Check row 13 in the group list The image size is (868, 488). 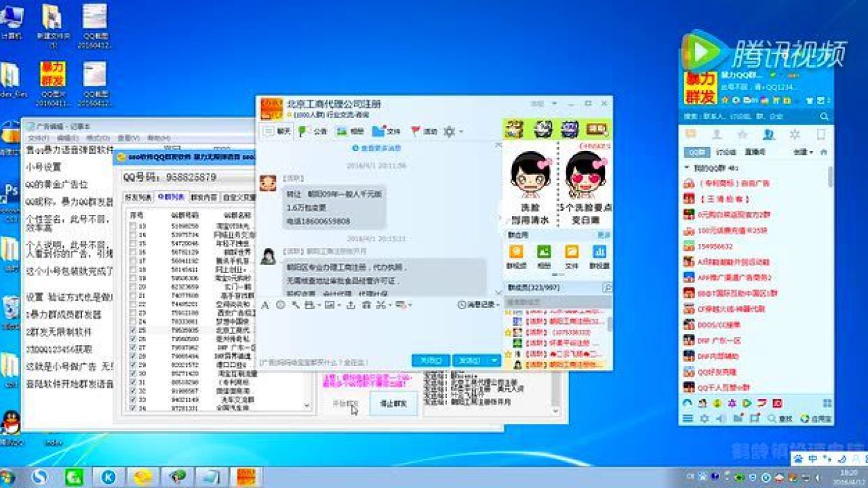coord(132,226)
